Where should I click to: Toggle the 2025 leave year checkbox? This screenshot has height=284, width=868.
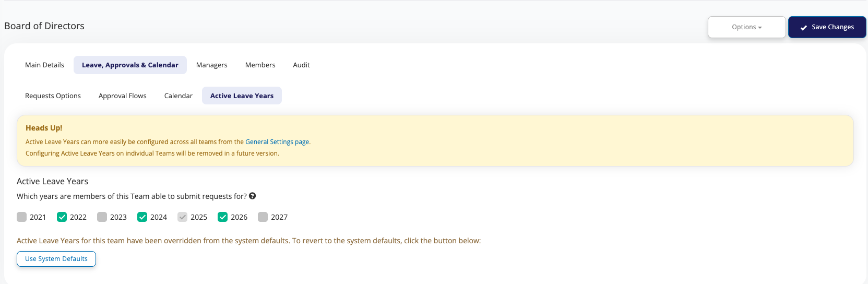[x=182, y=217]
